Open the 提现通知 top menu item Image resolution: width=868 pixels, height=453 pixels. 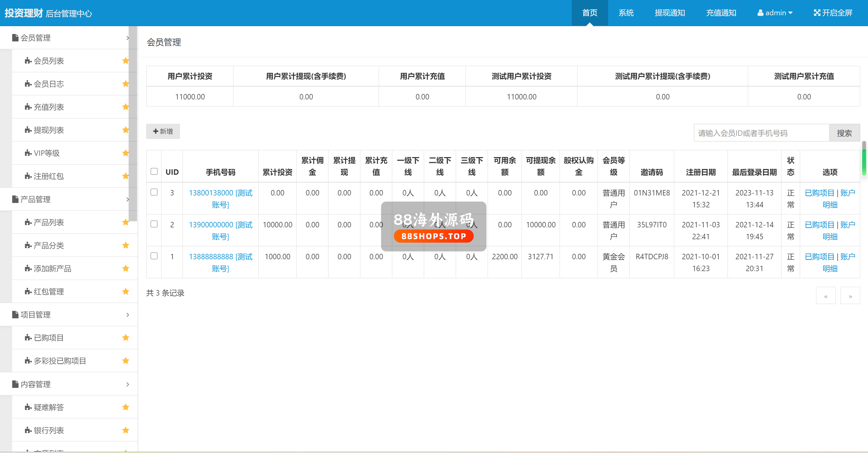pyautogui.click(x=669, y=13)
